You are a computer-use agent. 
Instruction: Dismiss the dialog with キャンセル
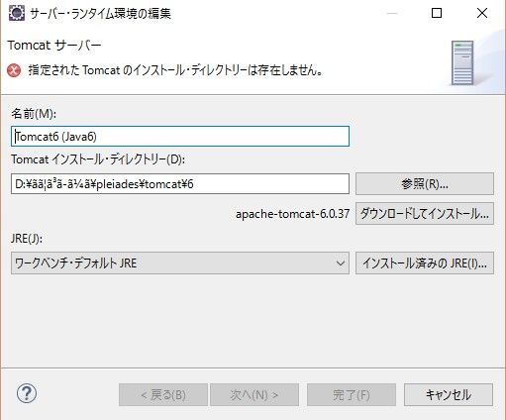coord(449,394)
